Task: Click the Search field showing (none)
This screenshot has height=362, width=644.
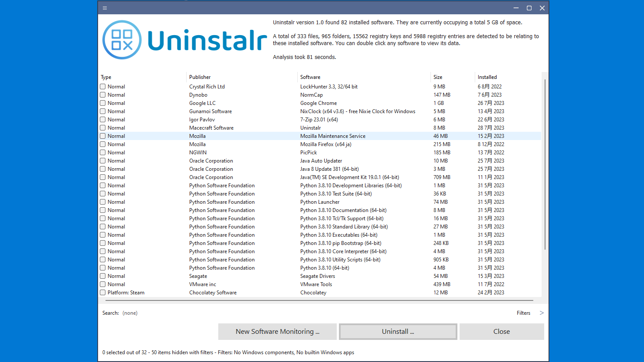Action: 130,313
